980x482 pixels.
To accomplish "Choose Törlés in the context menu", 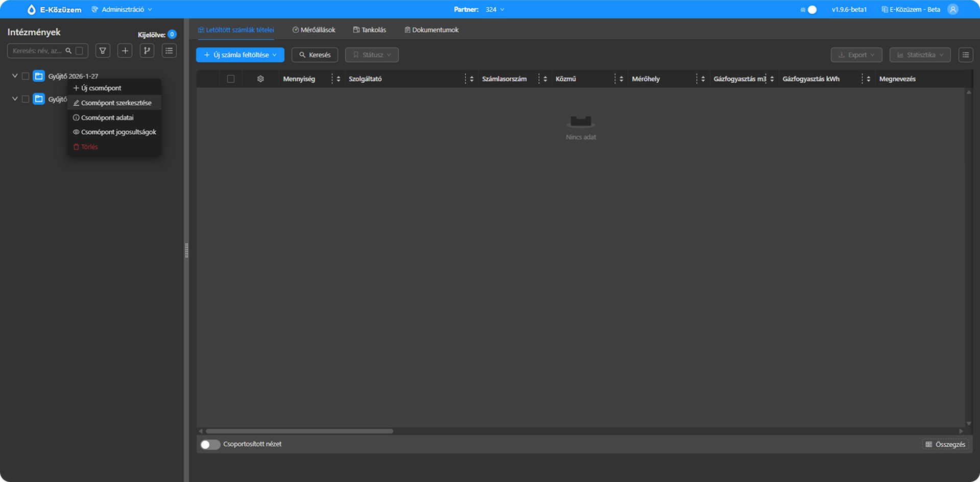I will tap(89, 147).
